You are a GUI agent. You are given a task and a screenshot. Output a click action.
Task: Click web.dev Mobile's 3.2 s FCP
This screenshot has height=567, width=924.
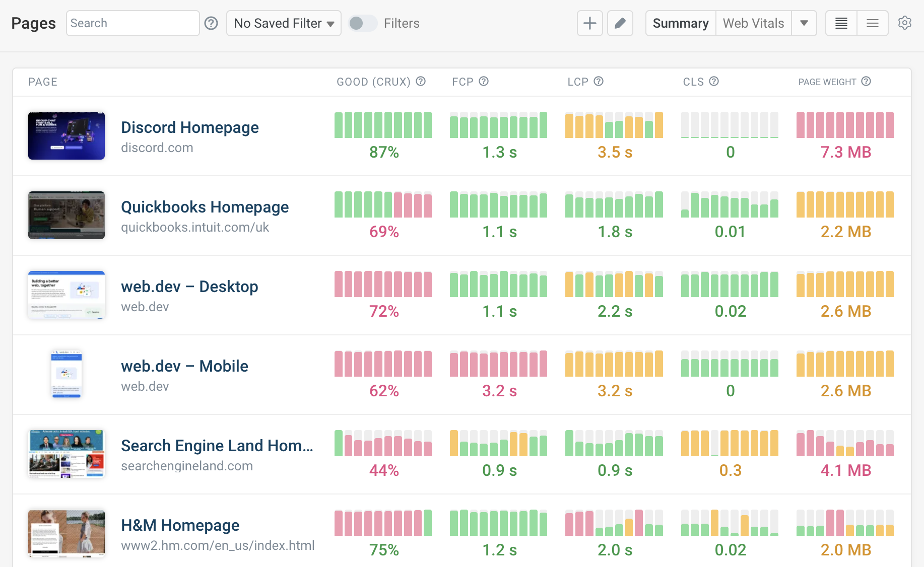499,391
